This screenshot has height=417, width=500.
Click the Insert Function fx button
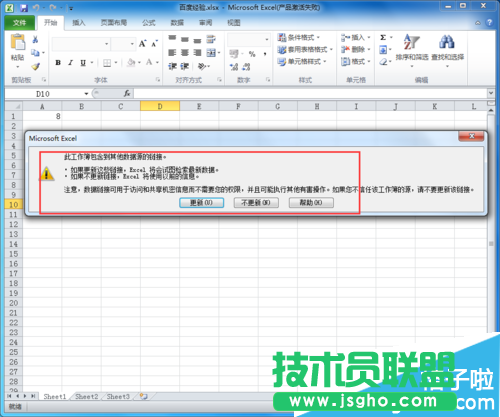(127, 94)
